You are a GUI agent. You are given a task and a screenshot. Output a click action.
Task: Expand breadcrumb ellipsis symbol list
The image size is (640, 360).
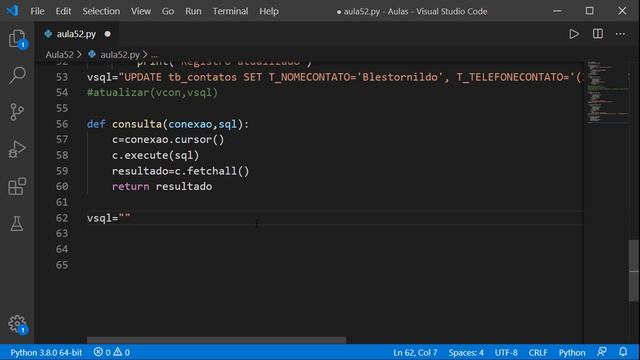coord(154,55)
